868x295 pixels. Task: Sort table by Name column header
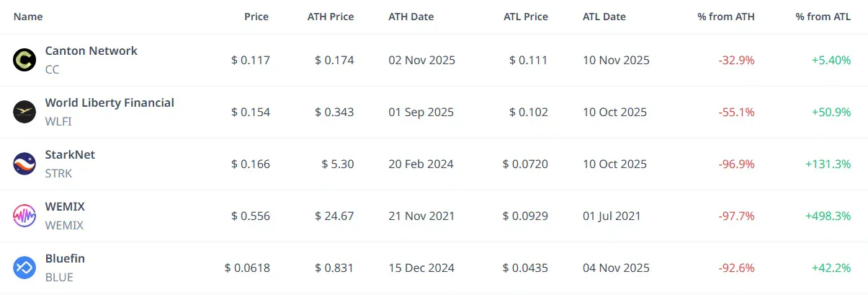coord(28,17)
